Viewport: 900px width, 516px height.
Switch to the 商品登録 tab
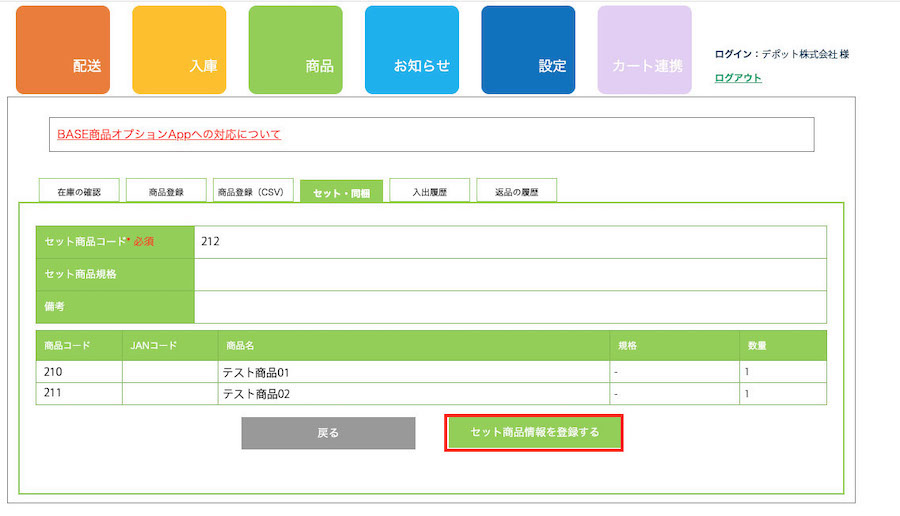(x=166, y=191)
